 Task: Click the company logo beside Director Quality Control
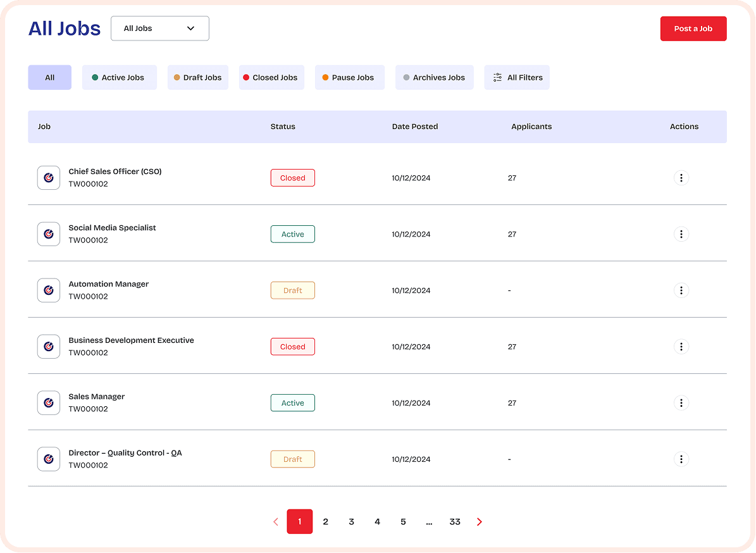click(x=49, y=459)
